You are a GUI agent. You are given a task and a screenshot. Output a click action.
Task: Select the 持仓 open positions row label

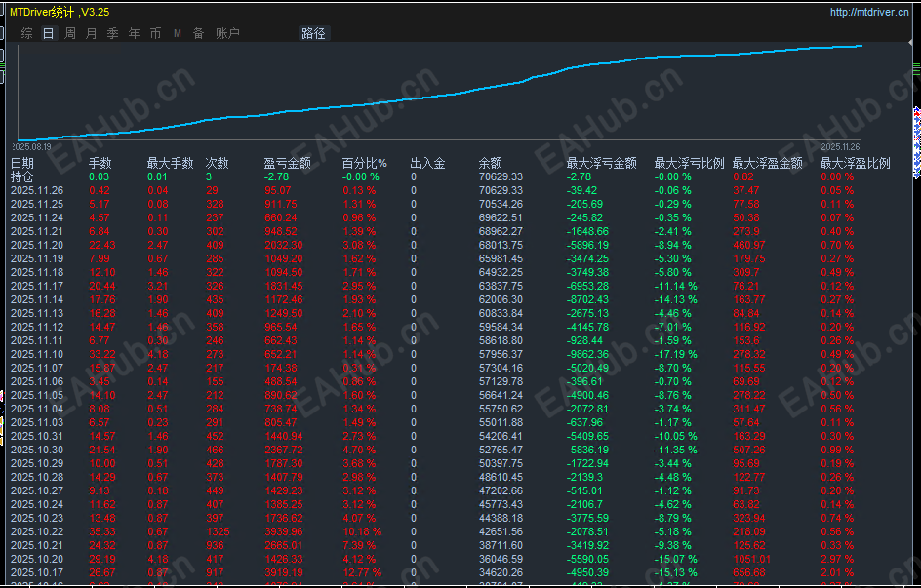click(22, 176)
